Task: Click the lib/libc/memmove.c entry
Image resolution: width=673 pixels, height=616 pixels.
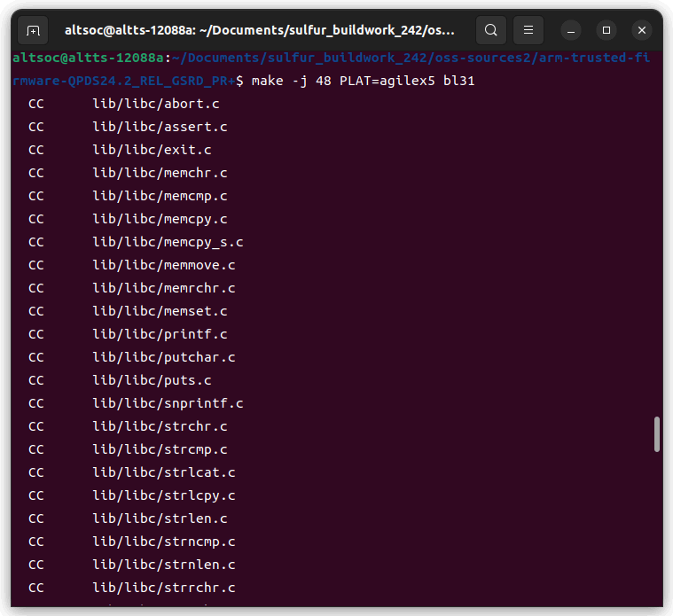Action: coord(163,265)
